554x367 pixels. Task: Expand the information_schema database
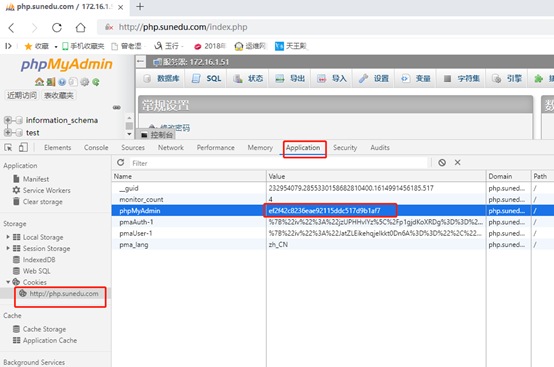point(7,120)
